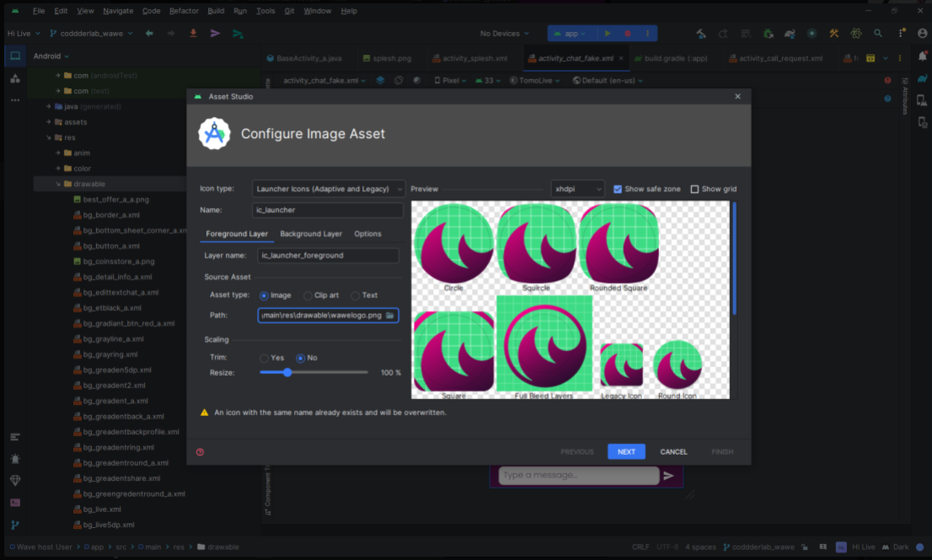Collapse the drawable folder
This screenshot has width=932, height=560.
coord(57,184)
